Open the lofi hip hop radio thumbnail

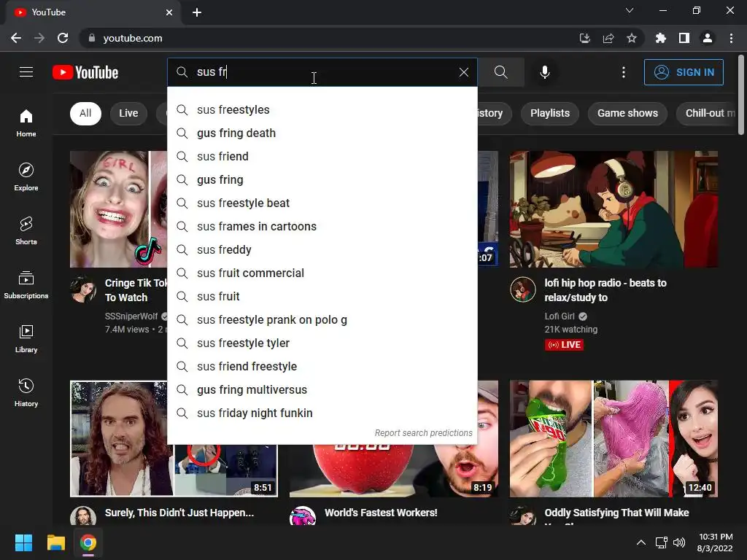click(614, 209)
